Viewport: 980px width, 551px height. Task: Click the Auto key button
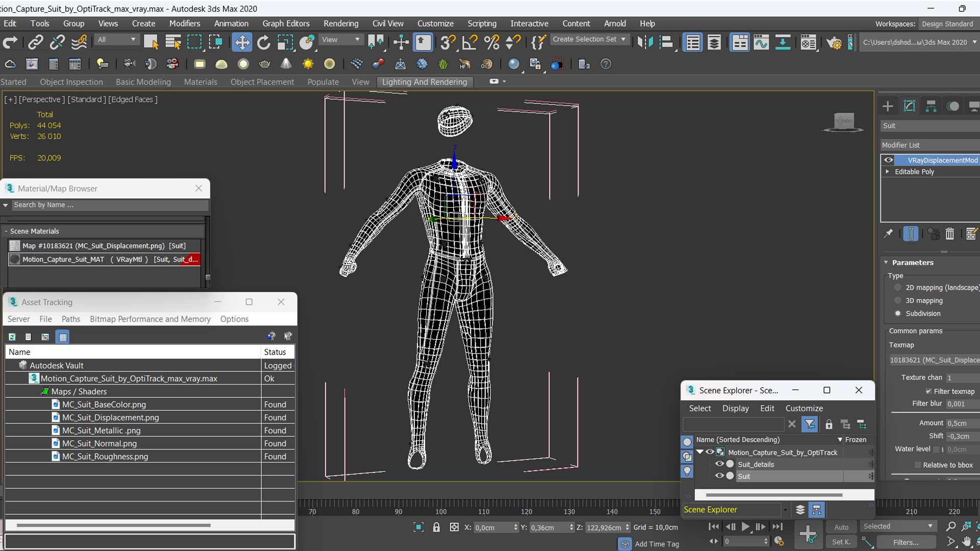tap(841, 527)
